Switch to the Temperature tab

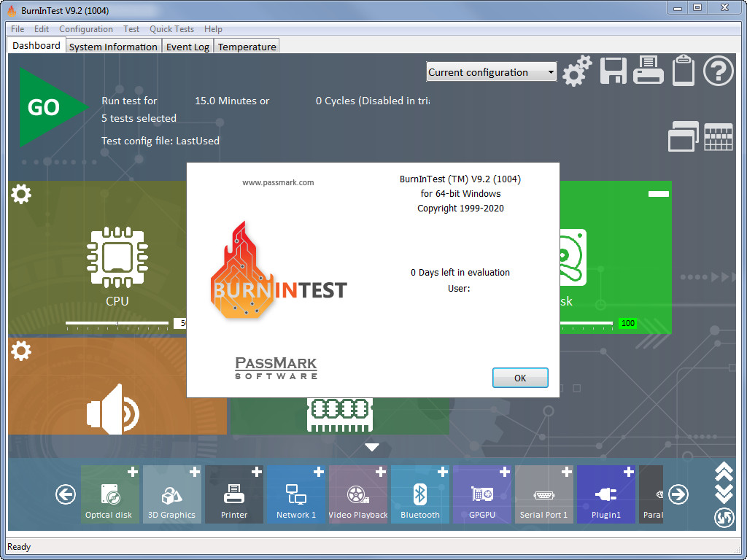tap(247, 47)
